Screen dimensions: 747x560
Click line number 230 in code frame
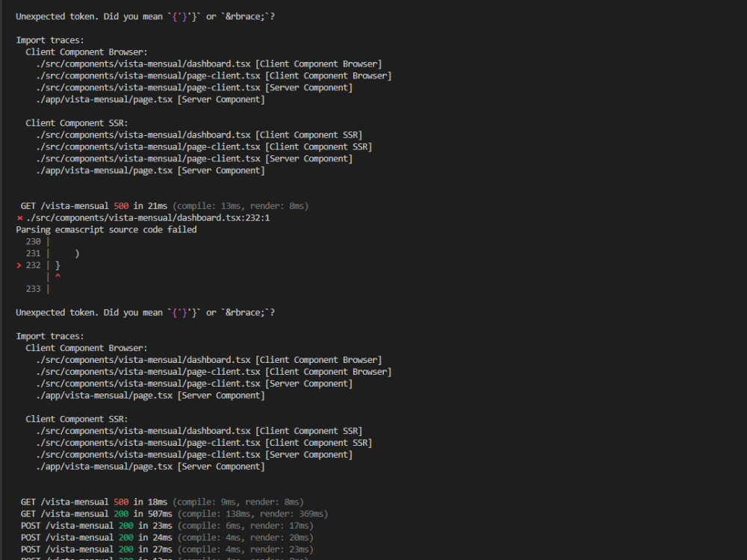pyautogui.click(x=34, y=241)
